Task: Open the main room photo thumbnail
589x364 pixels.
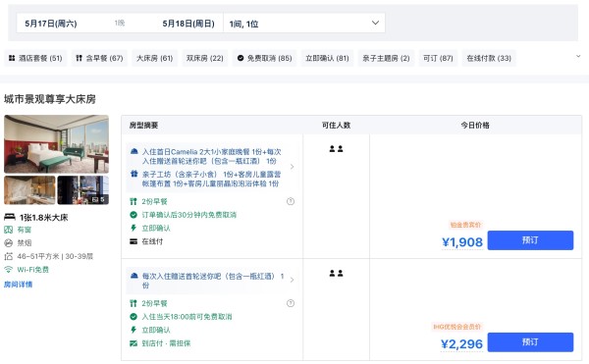Action: (x=56, y=144)
